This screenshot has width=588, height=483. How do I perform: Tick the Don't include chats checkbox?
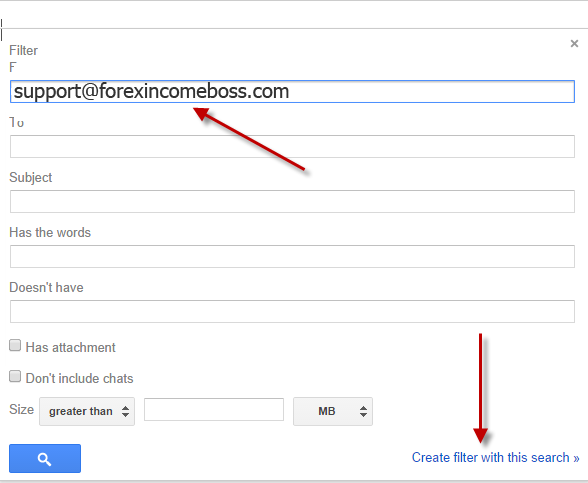(15, 376)
